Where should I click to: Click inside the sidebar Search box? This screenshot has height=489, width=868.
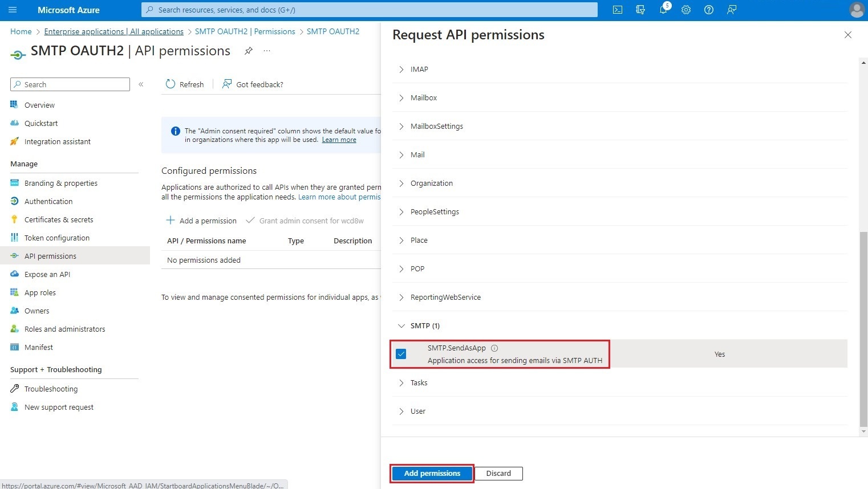point(70,84)
